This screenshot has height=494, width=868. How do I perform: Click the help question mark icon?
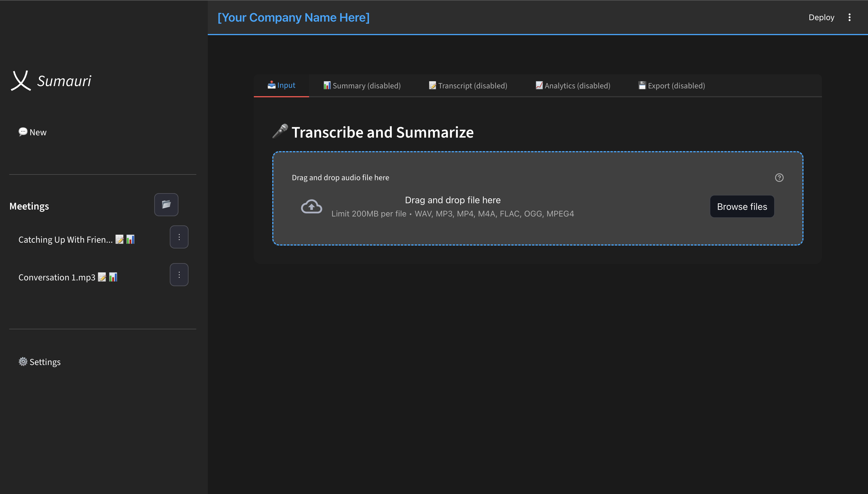pos(779,178)
